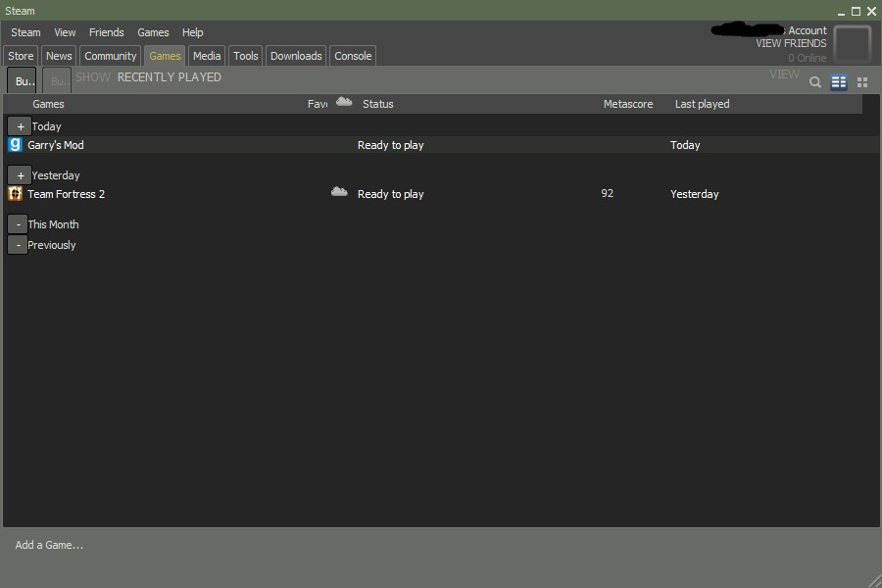Open the Games menu

tap(153, 32)
